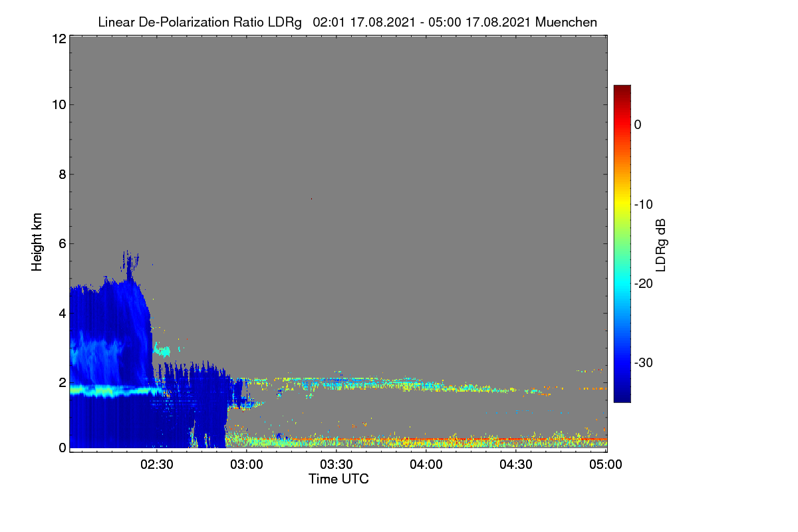Viewport: 798px width, 532px height.
Task: Click the bright cyan melting layer band
Action: click(113, 390)
